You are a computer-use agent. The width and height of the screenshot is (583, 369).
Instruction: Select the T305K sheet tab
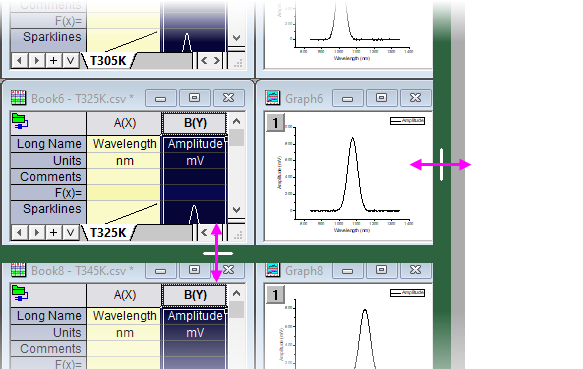(108, 61)
